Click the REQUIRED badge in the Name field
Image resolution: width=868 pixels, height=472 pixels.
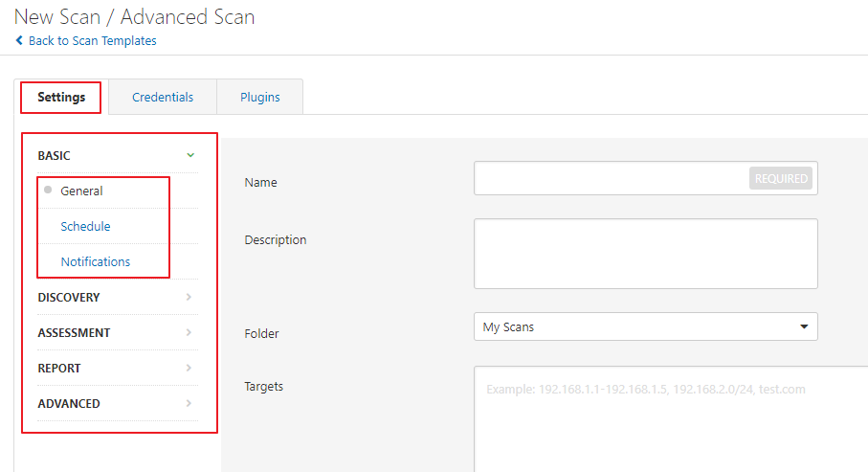pyautogui.click(x=781, y=178)
